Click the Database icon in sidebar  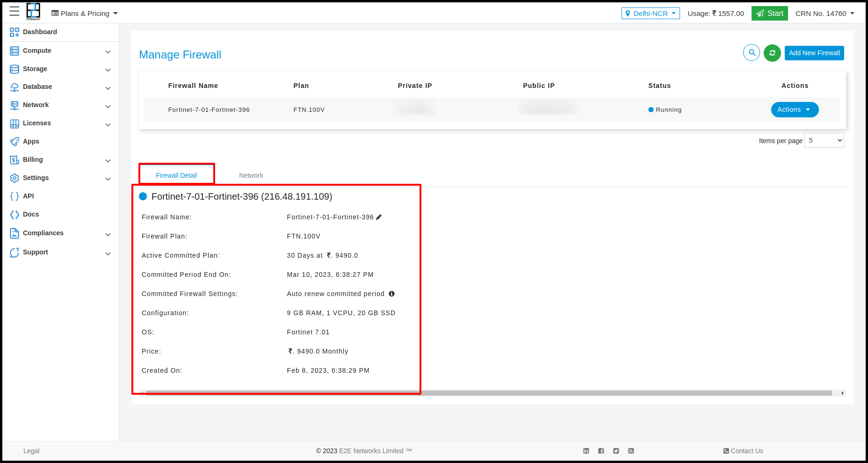(14, 87)
